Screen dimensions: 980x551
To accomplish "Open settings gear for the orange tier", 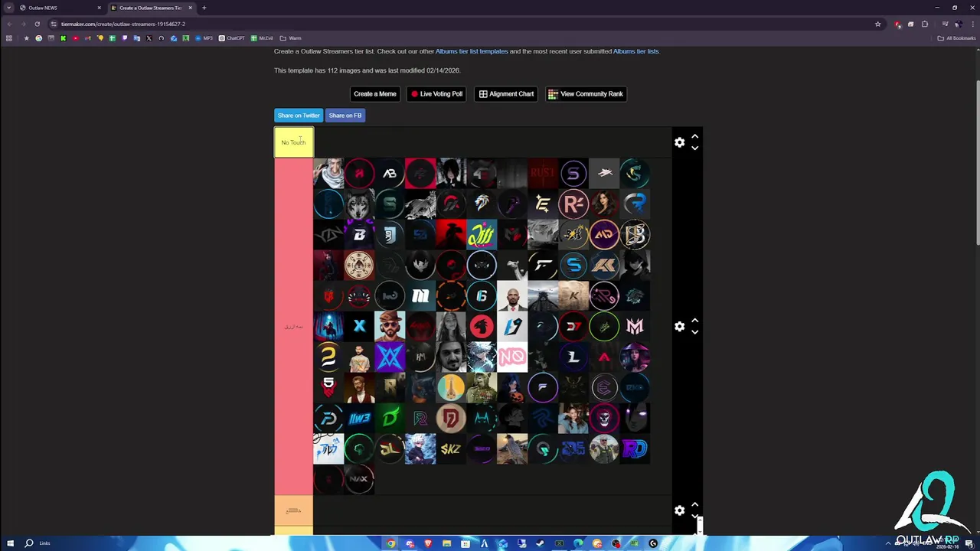I will (679, 510).
